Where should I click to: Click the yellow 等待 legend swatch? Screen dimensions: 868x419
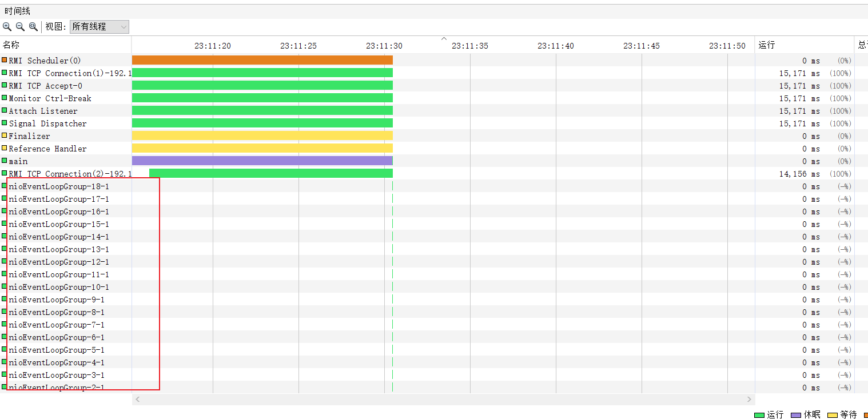click(833, 415)
